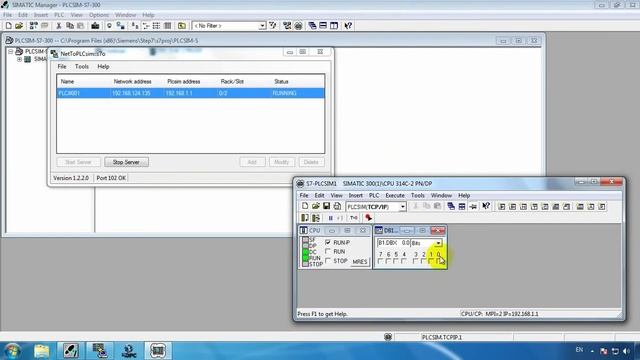
Task: Click Cascade windows icon in S7-PLCSIM toolbar
Action: pyautogui.click(x=451, y=206)
